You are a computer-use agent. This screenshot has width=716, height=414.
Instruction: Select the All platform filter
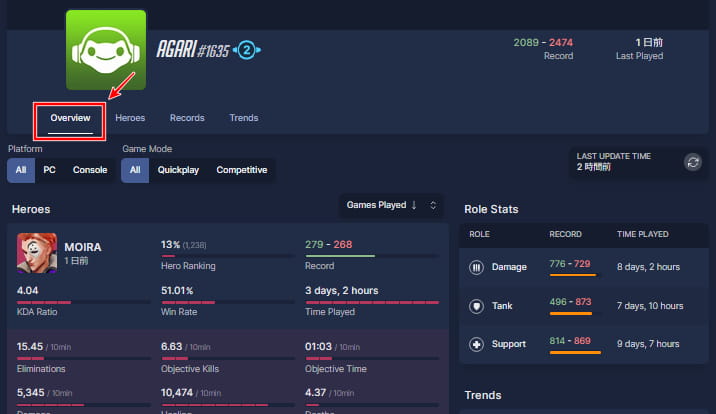point(21,170)
